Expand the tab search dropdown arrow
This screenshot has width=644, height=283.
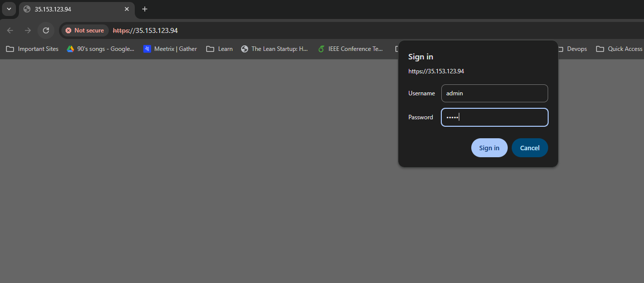(8, 9)
